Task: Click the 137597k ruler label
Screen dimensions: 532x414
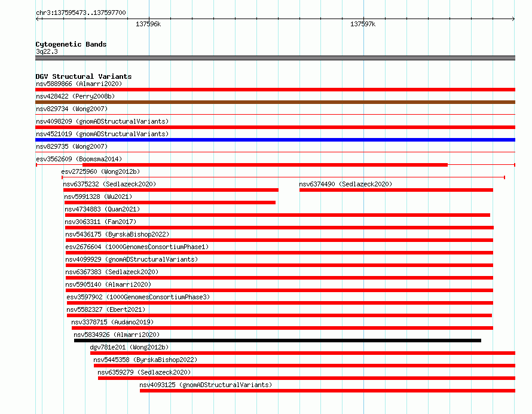Action: point(363,24)
